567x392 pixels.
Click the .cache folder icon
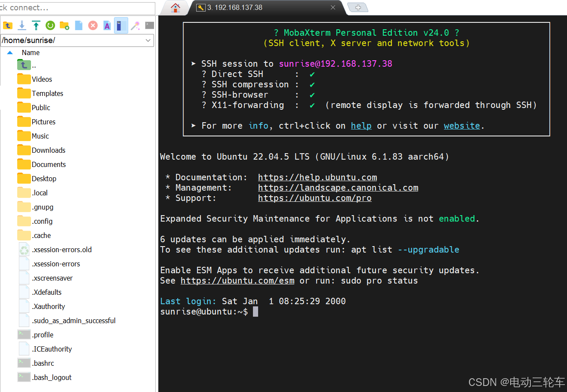click(24, 235)
